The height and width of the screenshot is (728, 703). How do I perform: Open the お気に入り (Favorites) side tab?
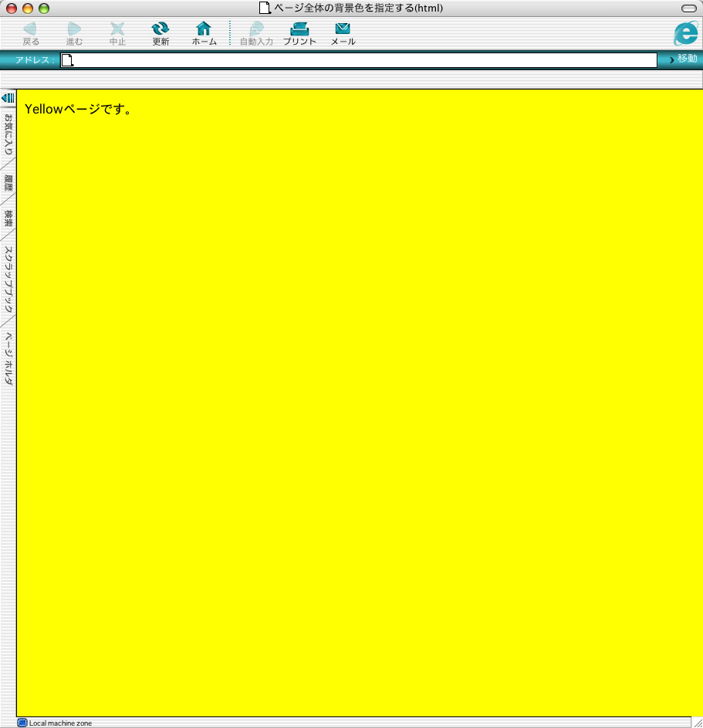pos(8,134)
